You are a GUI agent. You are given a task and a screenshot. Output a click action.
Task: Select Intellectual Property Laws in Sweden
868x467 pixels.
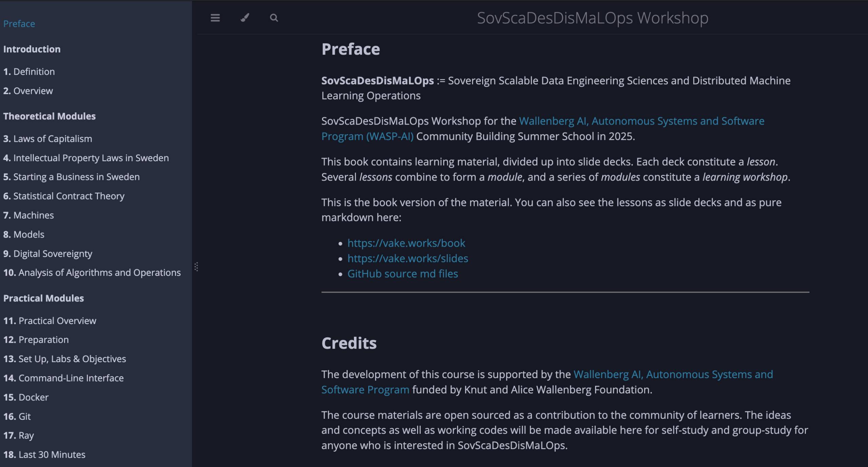[x=86, y=158]
